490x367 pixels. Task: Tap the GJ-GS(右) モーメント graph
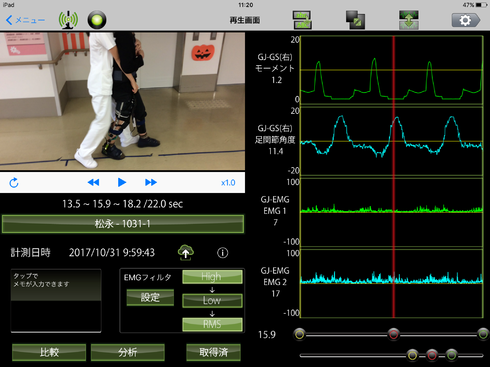click(x=392, y=70)
